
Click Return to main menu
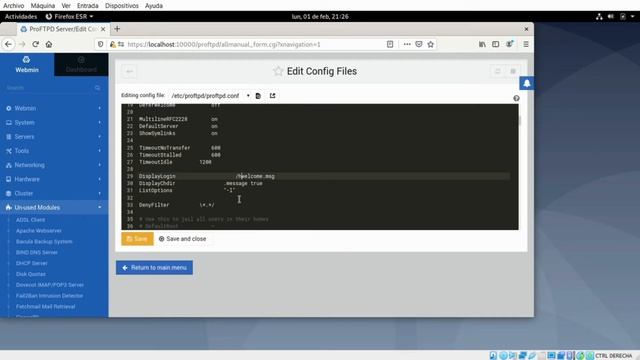pos(154,268)
